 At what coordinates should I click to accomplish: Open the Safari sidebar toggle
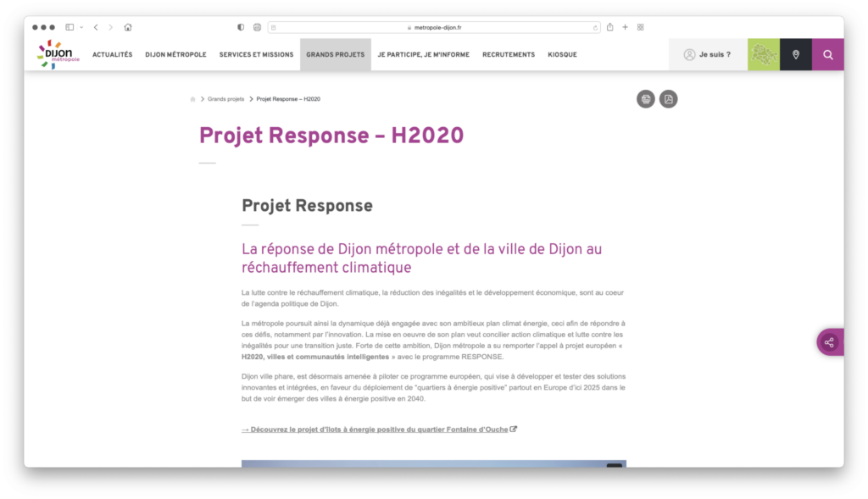(70, 27)
